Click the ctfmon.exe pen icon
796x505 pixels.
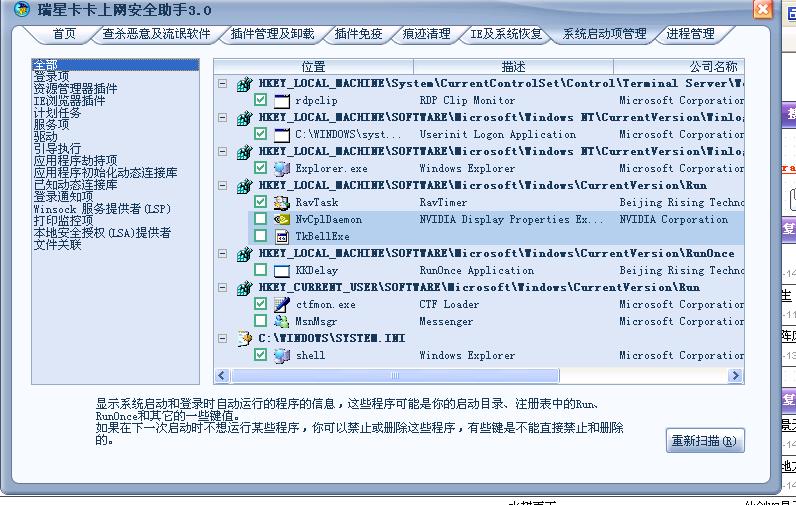click(282, 305)
